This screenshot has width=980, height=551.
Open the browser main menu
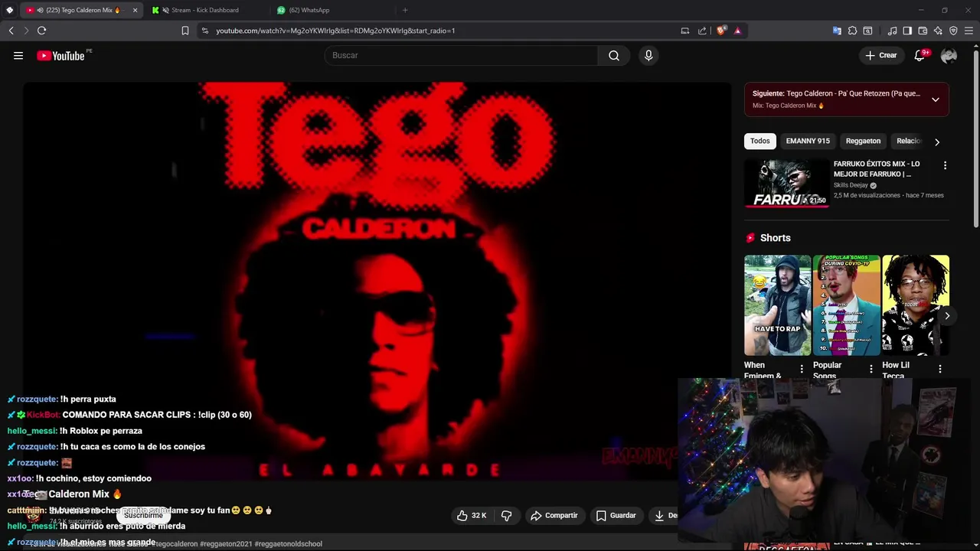pyautogui.click(x=969, y=31)
